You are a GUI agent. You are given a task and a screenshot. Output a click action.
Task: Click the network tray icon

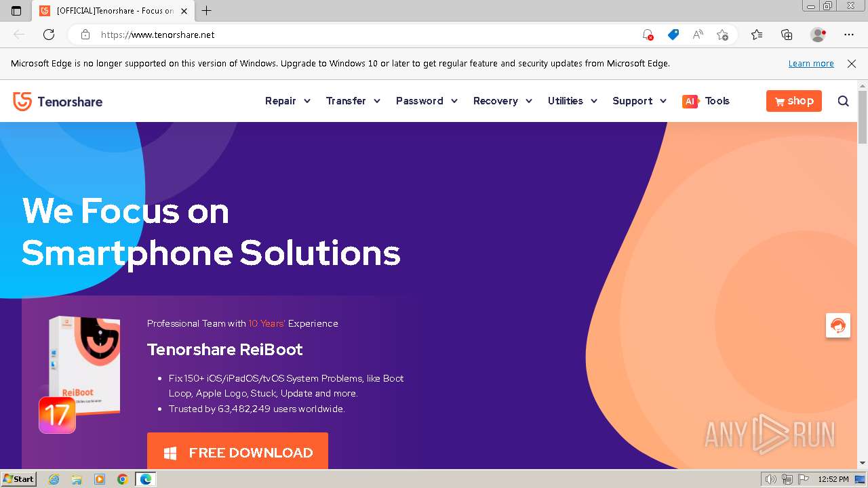pyautogui.click(x=787, y=479)
